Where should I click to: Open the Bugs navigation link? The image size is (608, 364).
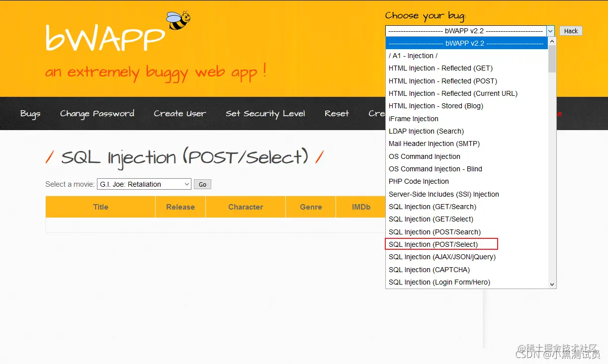click(x=30, y=114)
